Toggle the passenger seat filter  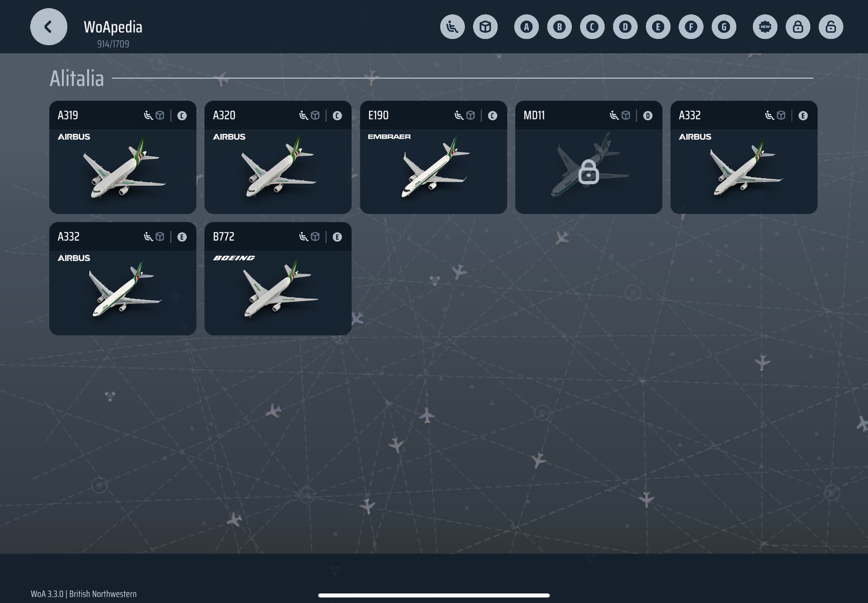[452, 27]
